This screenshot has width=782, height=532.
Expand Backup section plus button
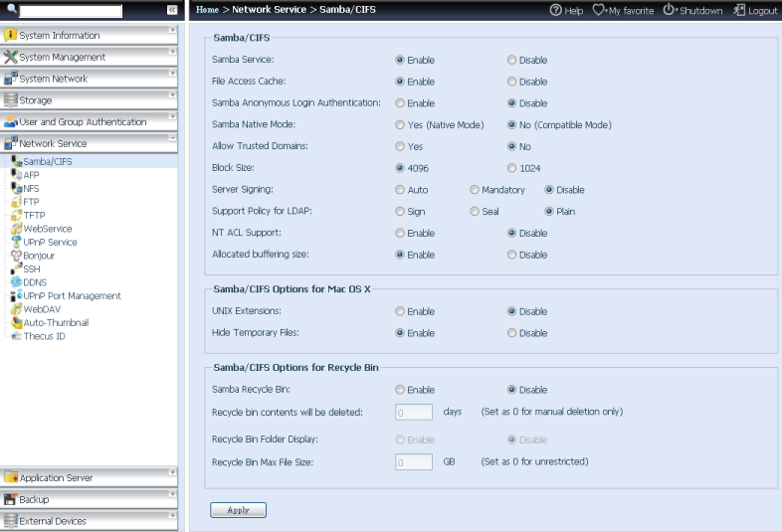[172, 493]
